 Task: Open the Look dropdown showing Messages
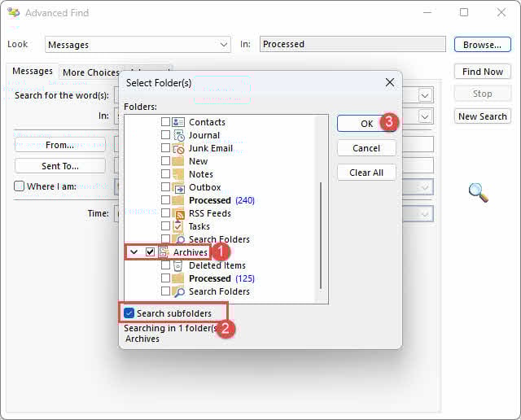[224, 45]
